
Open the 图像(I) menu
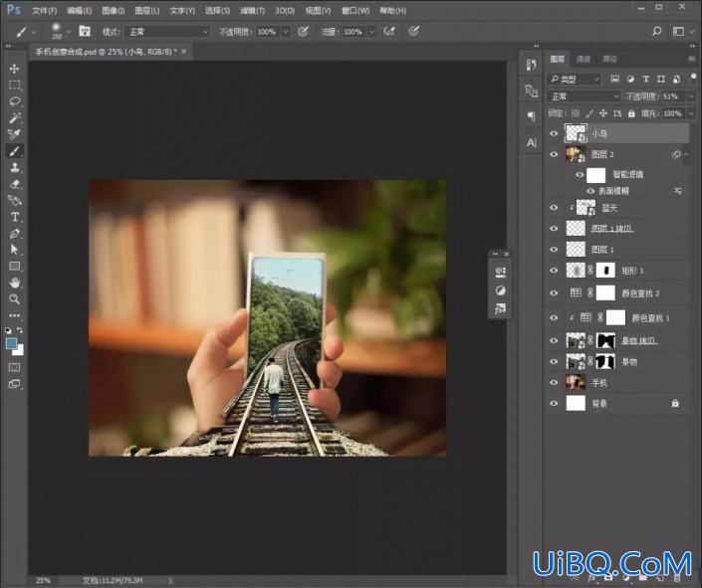tap(114, 10)
